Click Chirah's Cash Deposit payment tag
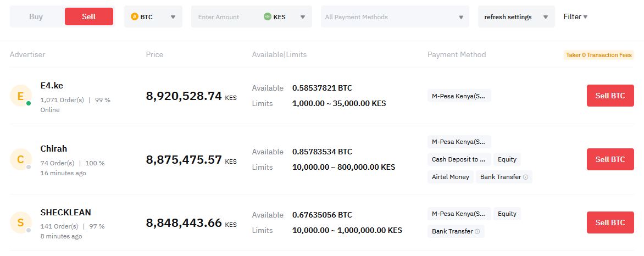644x256 pixels. pyautogui.click(x=459, y=159)
